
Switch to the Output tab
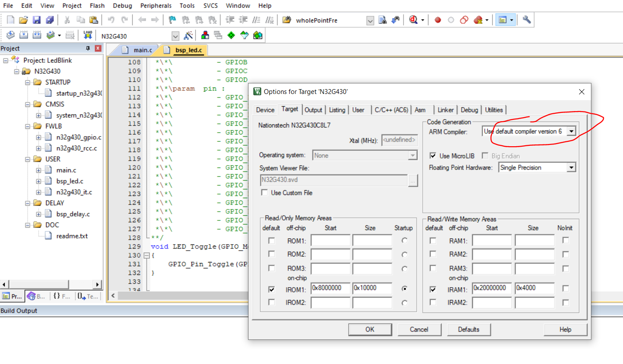pyautogui.click(x=313, y=110)
